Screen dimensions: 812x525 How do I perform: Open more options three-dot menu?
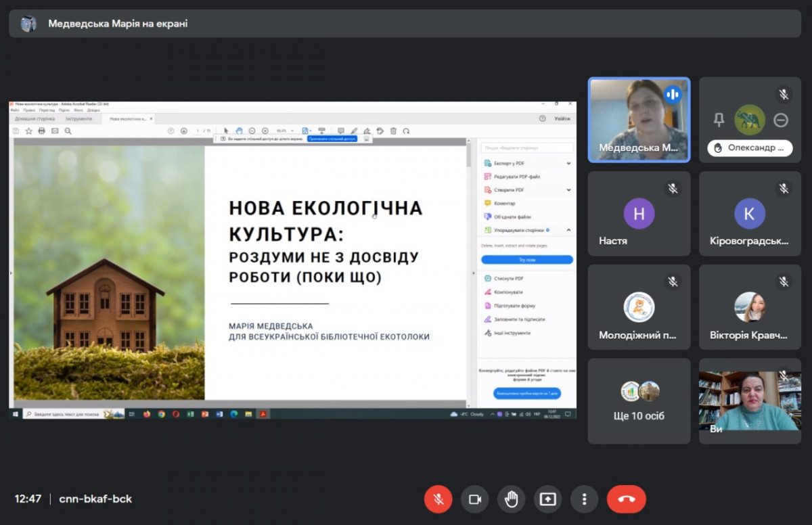coord(584,499)
